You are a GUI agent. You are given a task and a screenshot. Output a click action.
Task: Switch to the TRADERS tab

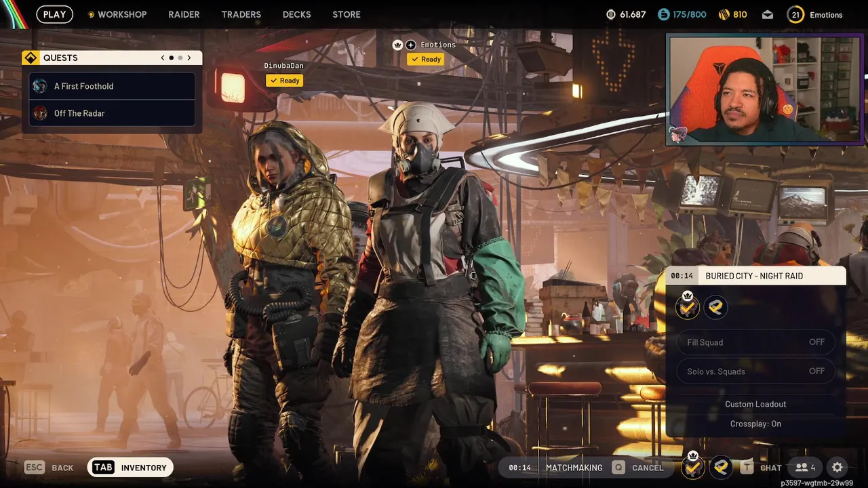pos(241,14)
